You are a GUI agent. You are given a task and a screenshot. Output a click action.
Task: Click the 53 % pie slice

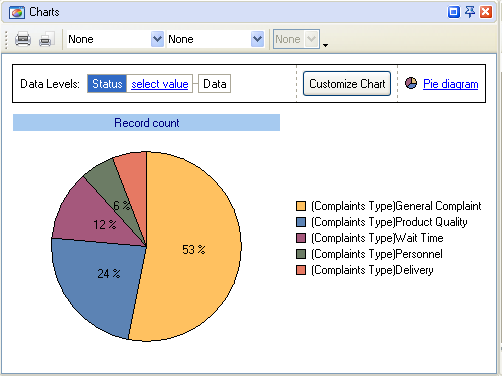[x=193, y=249]
